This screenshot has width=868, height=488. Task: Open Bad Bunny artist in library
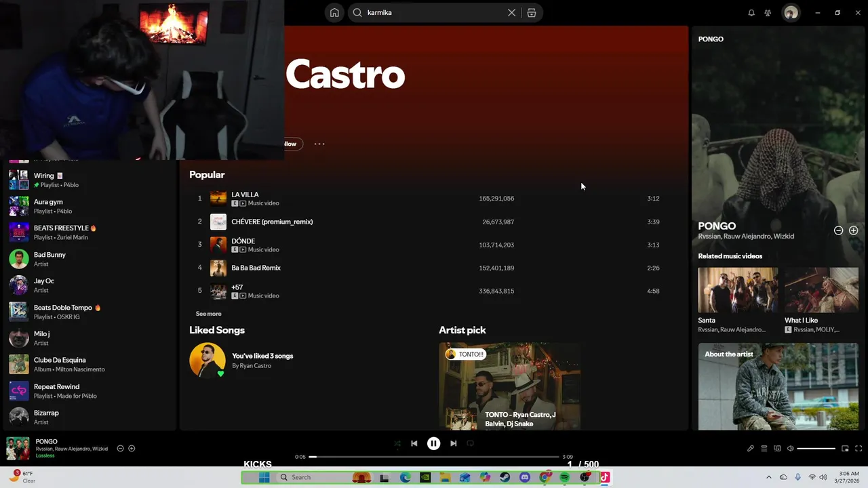(x=88, y=259)
